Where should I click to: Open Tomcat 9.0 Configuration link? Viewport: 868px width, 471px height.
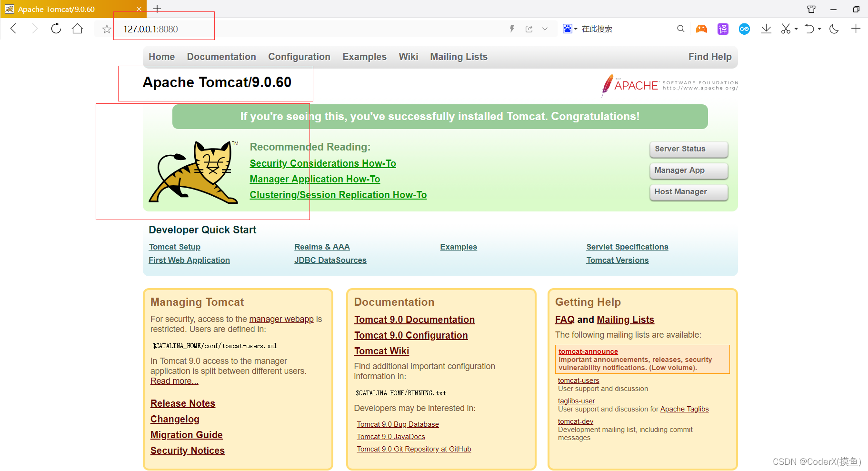click(411, 335)
